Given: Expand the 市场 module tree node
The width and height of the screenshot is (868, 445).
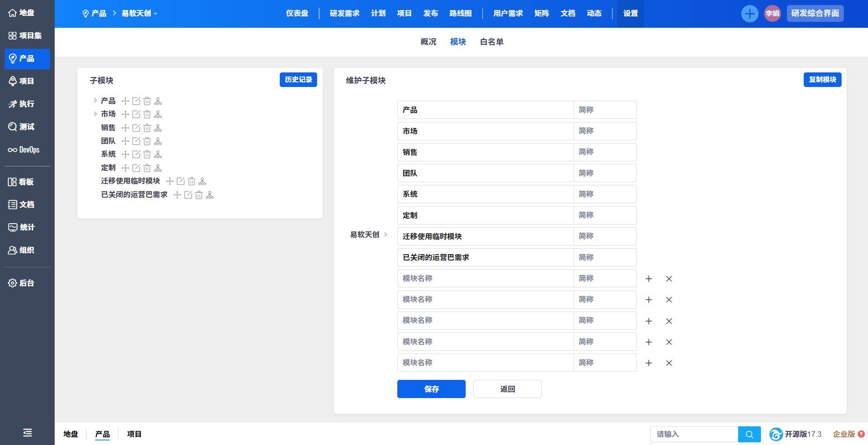Looking at the screenshot, I should pos(96,114).
